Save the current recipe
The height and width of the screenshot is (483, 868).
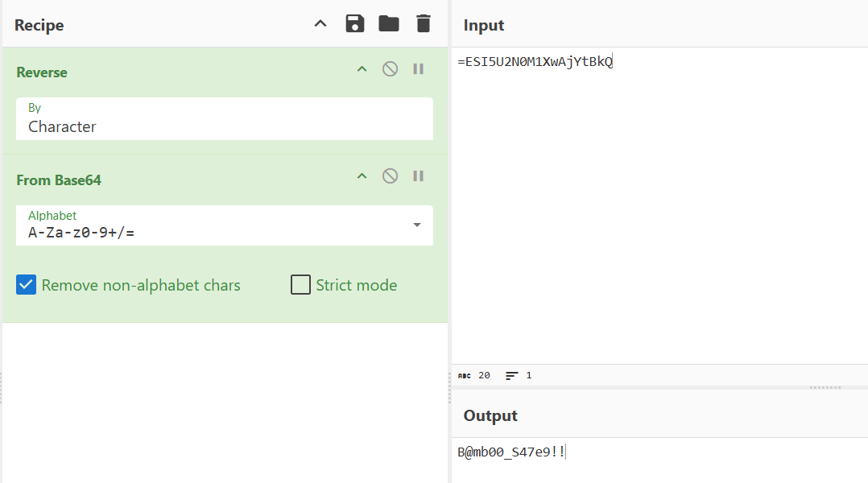[x=355, y=24]
